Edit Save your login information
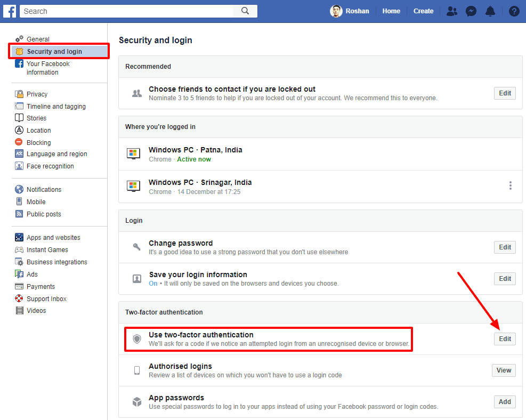Screen dimensions: 526x420 pyautogui.click(x=505, y=279)
